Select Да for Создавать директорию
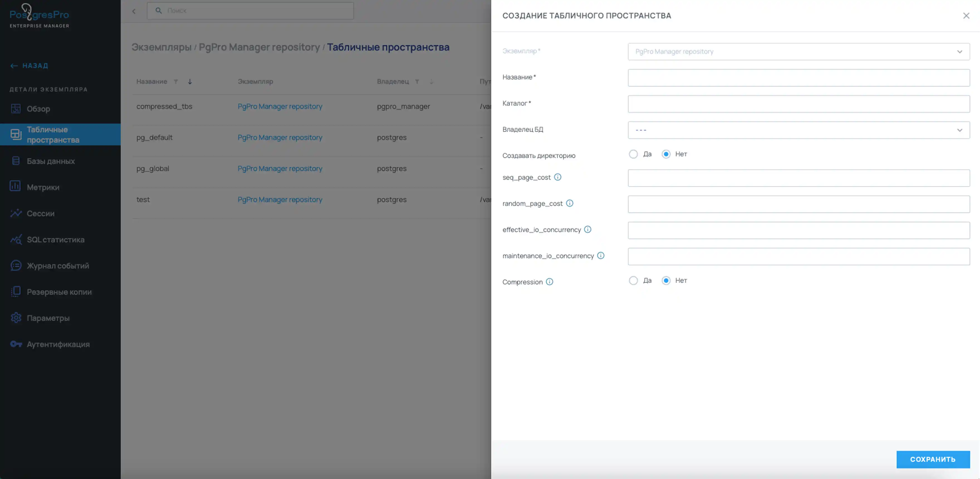 [x=633, y=154]
